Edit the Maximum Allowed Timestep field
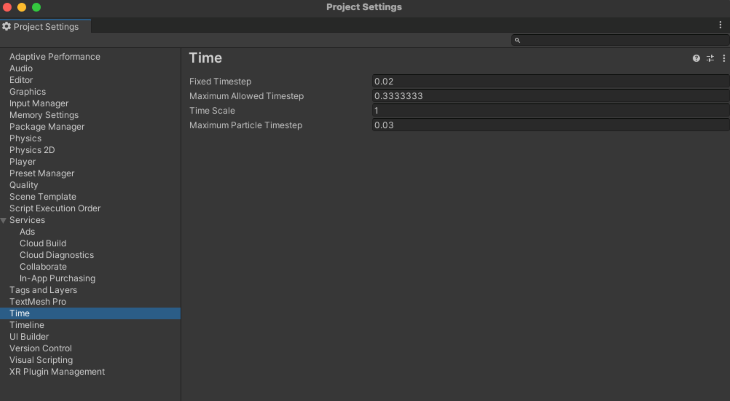Screen dimensions: 730x401 (550, 96)
